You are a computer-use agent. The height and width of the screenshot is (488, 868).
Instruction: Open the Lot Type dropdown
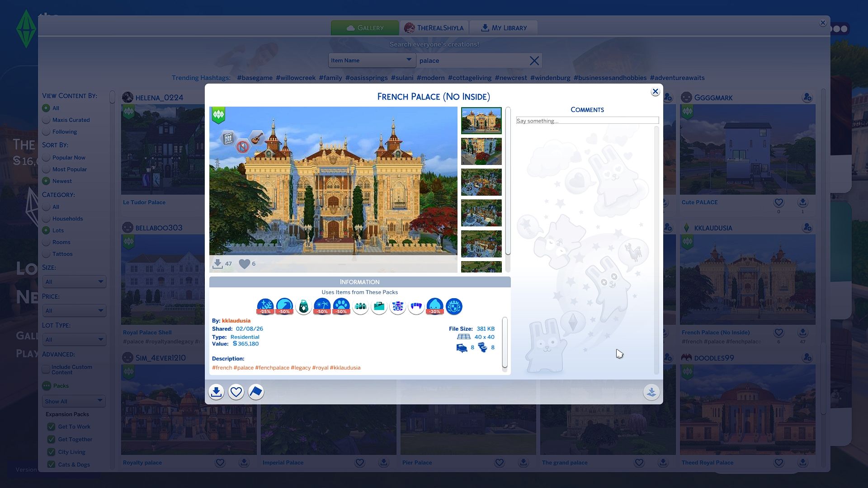click(74, 340)
